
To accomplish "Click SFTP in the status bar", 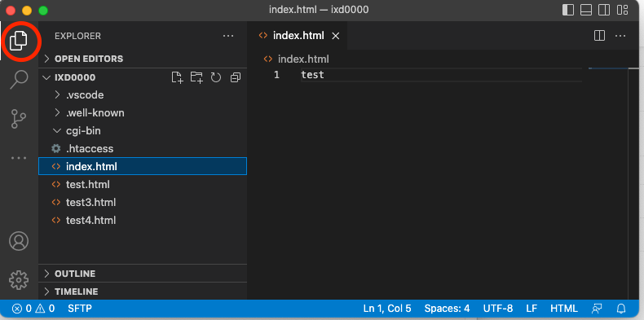I will (x=80, y=309).
